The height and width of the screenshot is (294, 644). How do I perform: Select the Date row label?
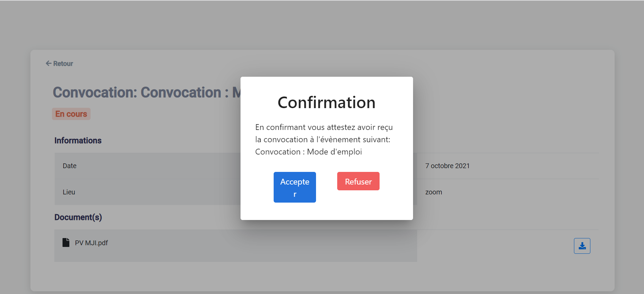click(x=69, y=166)
